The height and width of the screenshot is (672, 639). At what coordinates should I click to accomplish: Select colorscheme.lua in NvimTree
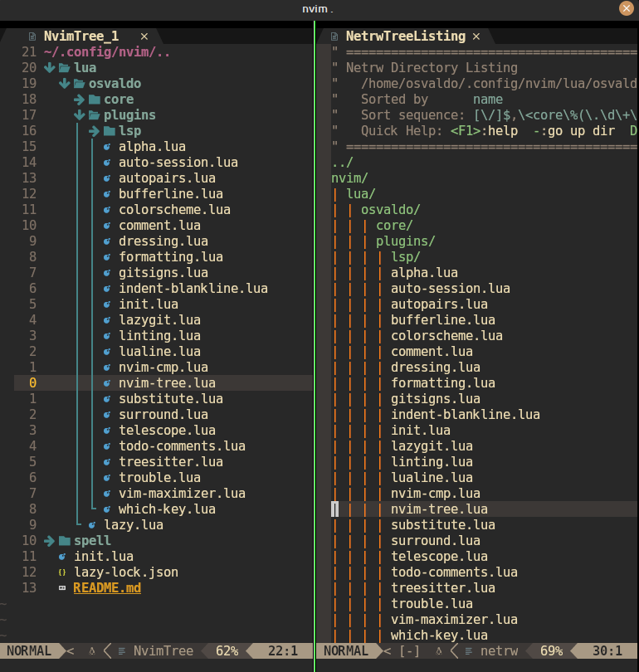pos(174,210)
